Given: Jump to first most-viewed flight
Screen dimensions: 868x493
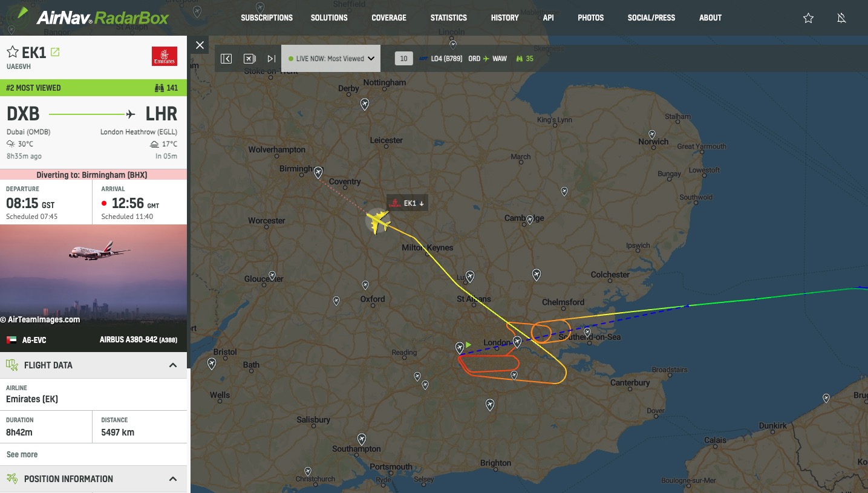Looking at the screenshot, I should 226,59.
